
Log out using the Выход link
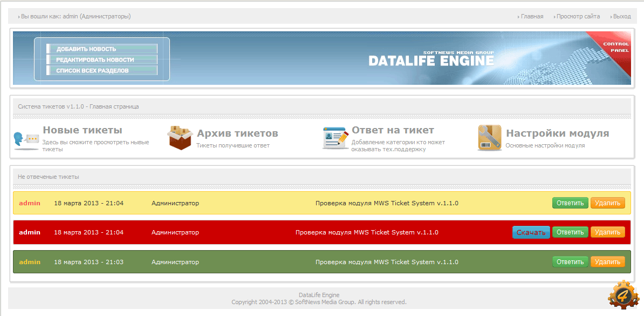[622, 16]
